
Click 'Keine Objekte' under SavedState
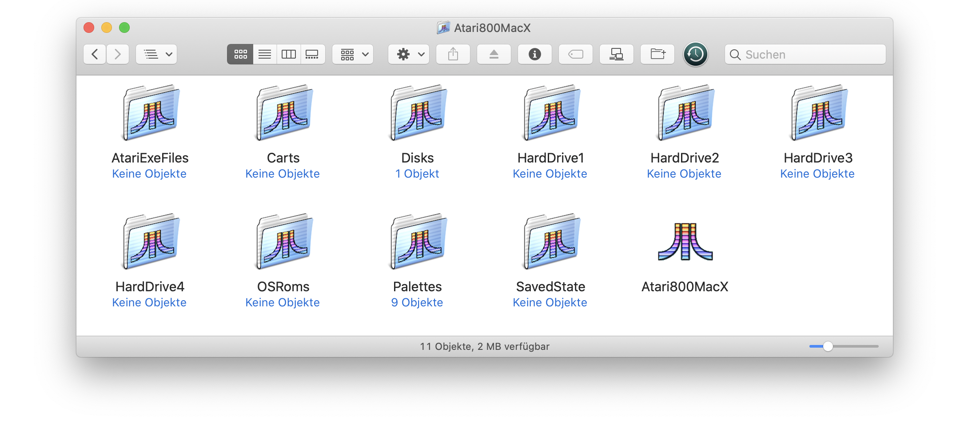coord(550,302)
